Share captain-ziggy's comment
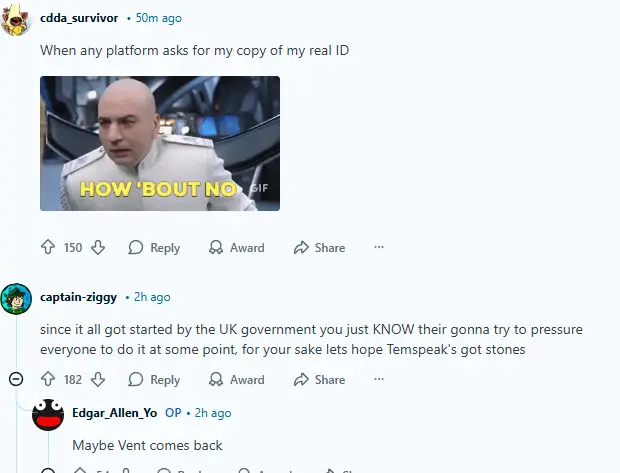Screen dimensions: 620x473 pos(319,380)
